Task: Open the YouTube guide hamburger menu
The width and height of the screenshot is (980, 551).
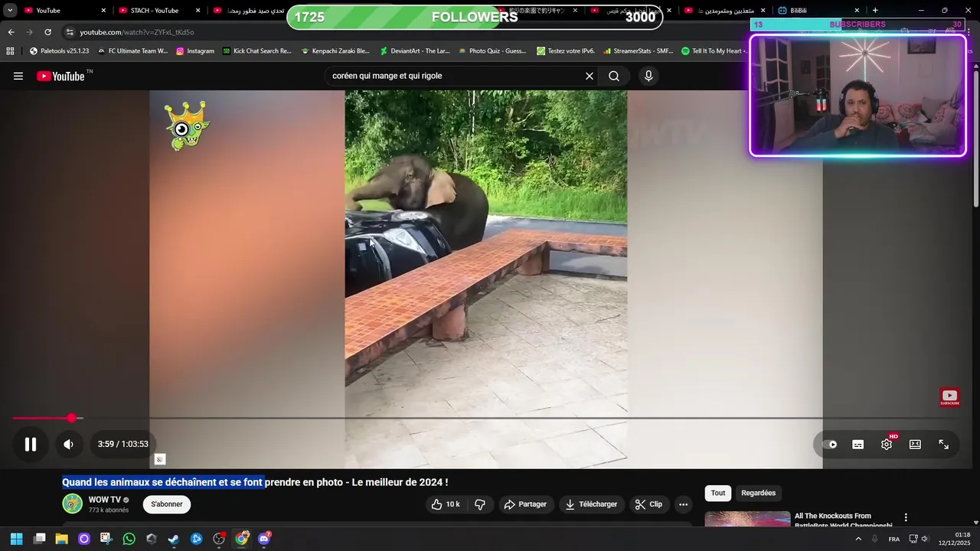Action: [18, 76]
